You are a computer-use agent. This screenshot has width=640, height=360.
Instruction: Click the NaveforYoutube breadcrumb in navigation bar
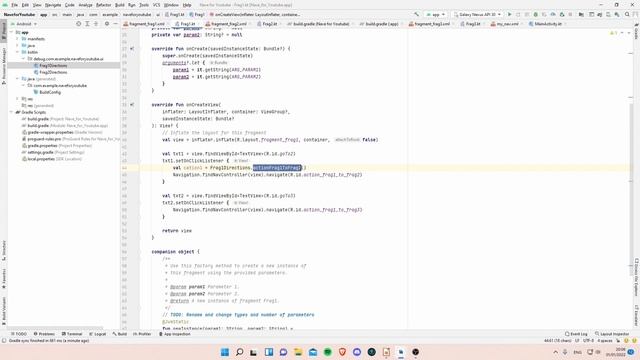pos(20,14)
